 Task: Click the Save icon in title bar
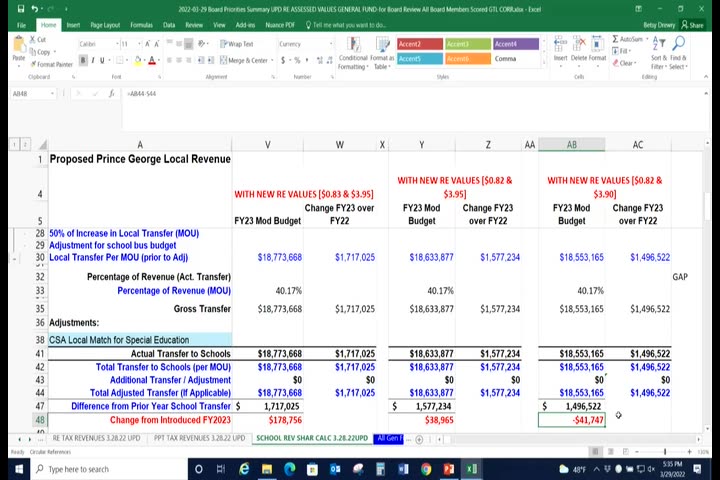pos(21,9)
